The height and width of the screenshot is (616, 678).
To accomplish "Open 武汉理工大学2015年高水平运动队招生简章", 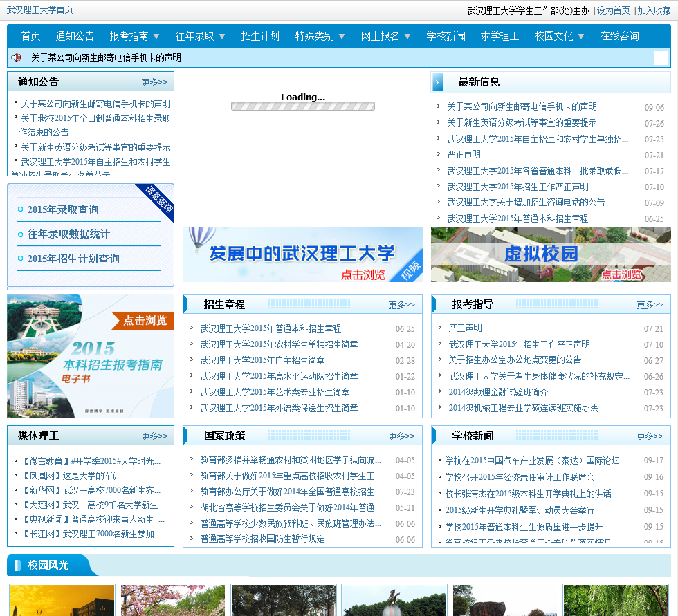I will tap(279, 376).
